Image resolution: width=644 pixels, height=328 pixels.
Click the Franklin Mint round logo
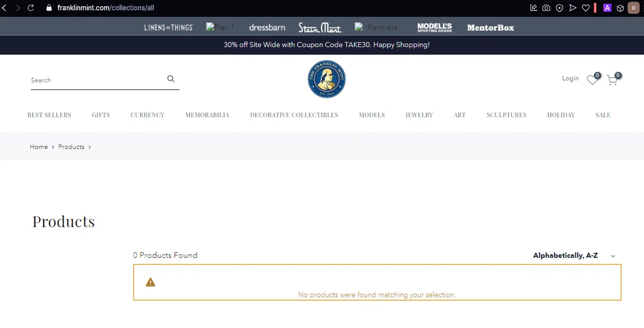[x=327, y=79]
